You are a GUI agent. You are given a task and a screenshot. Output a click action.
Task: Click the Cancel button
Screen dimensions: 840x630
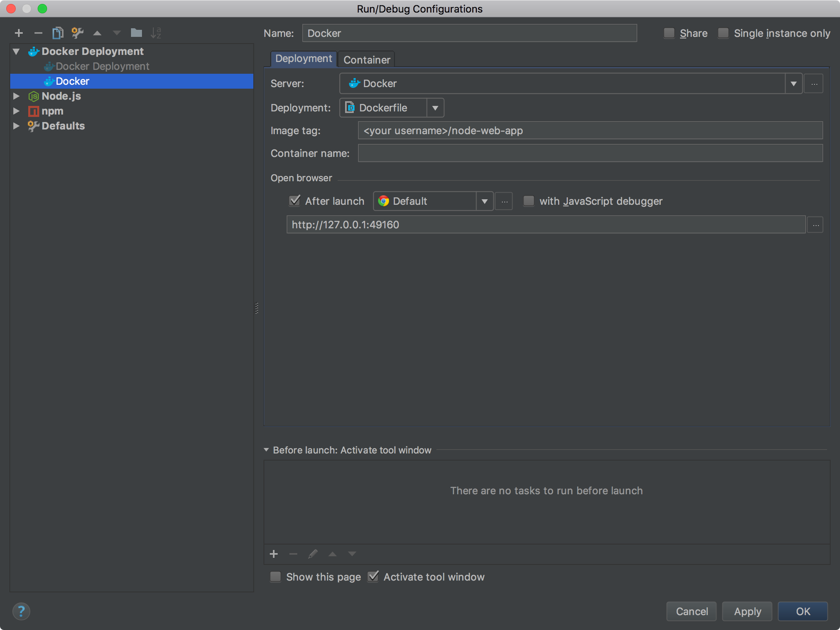[692, 611]
